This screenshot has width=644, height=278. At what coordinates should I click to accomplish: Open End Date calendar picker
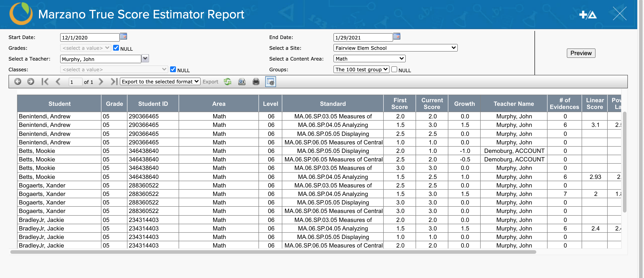pyautogui.click(x=396, y=37)
